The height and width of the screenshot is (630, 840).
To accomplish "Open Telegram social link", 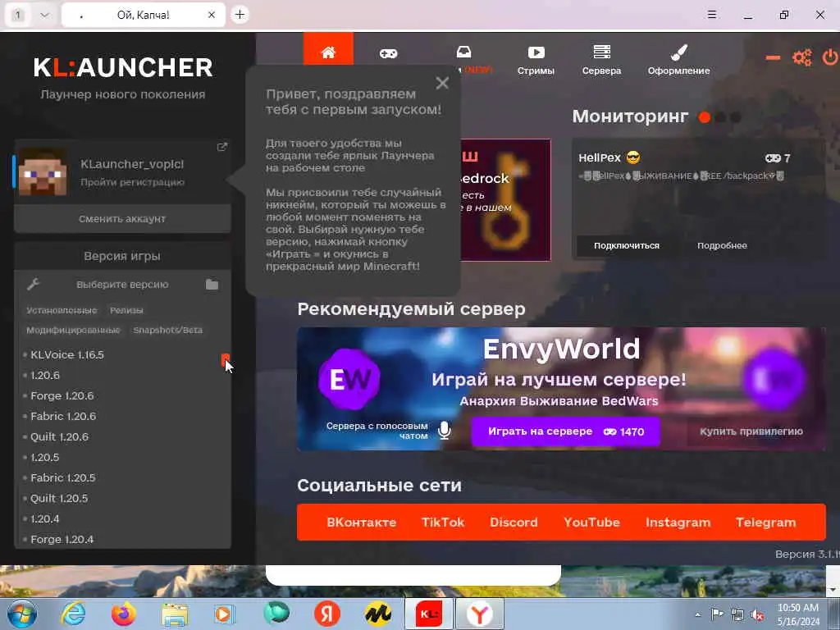I will point(765,523).
